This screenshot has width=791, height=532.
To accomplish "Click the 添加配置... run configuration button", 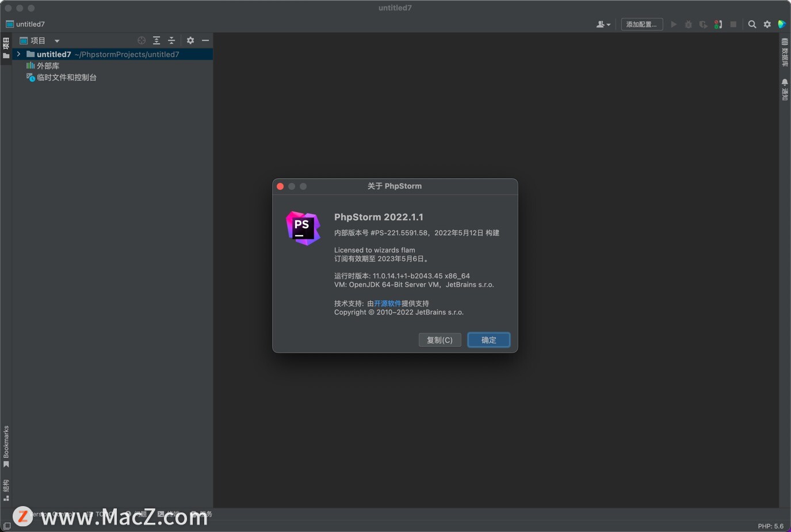I will point(641,24).
